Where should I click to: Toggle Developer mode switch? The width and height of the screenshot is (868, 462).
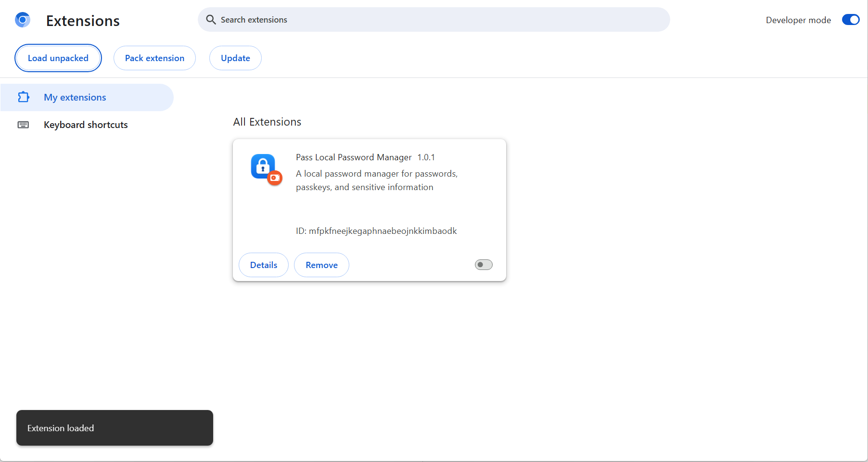(851, 20)
